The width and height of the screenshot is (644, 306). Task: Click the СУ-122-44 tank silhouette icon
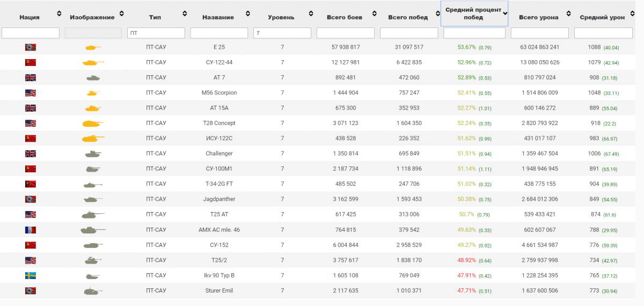coord(92,63)
